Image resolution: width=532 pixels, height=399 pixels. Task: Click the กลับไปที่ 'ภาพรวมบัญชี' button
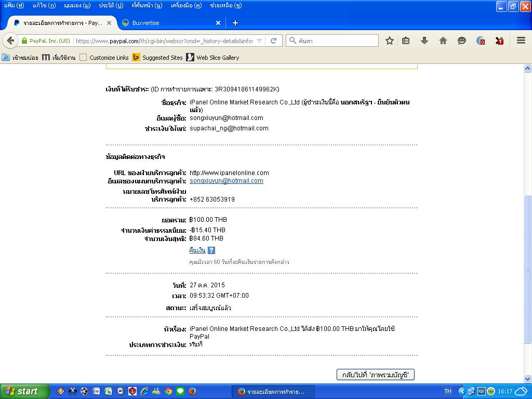tap(375, 375)
